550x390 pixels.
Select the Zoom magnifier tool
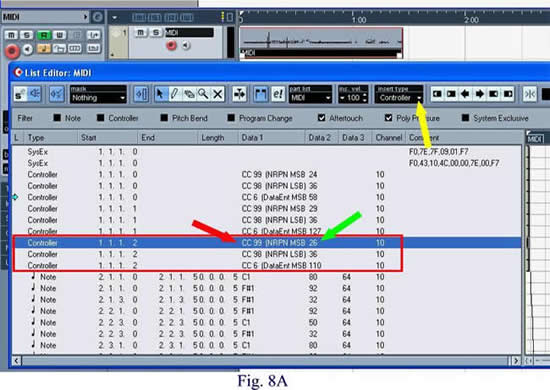coord(203,94)
